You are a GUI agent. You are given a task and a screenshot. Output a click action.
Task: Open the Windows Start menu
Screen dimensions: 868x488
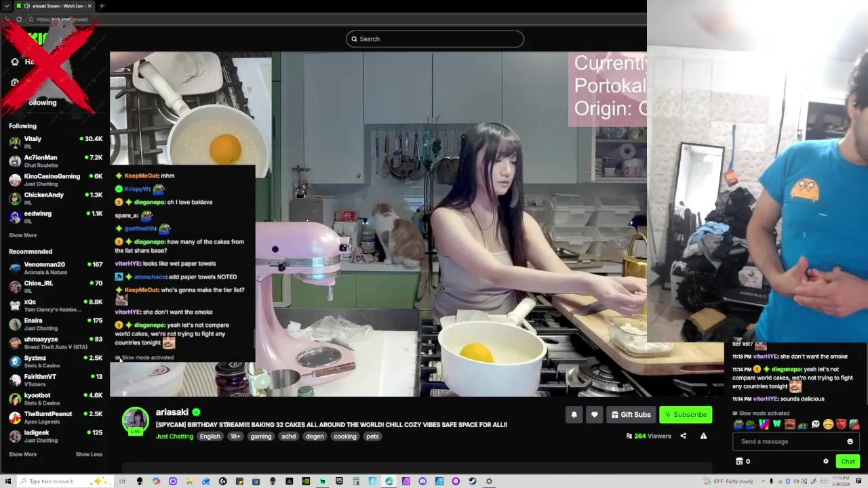click(8, 481)
